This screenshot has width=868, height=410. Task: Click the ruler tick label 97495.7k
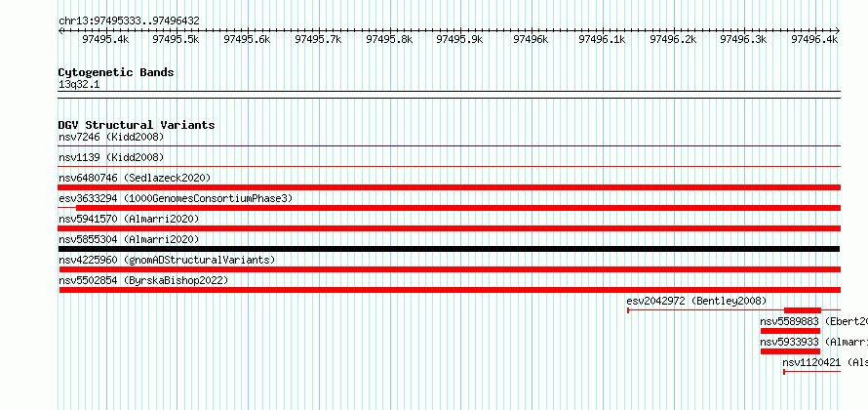click(x=318, y=39)
